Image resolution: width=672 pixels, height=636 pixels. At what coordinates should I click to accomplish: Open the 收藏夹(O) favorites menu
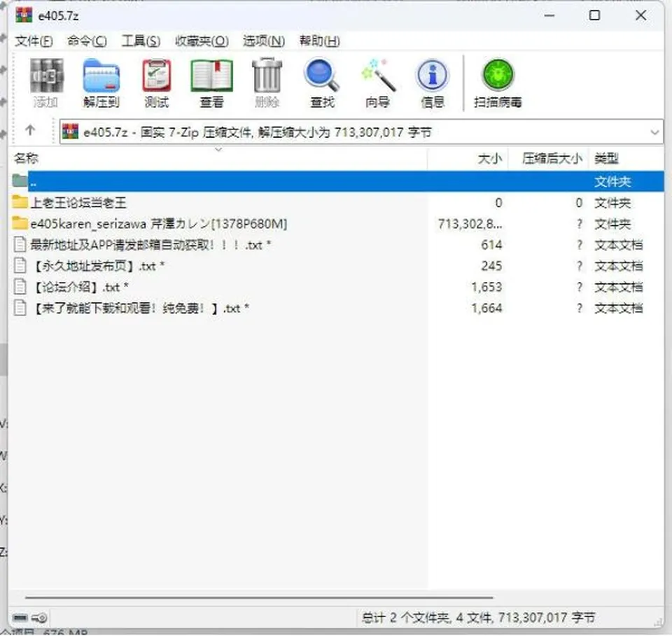coord(202,41)
